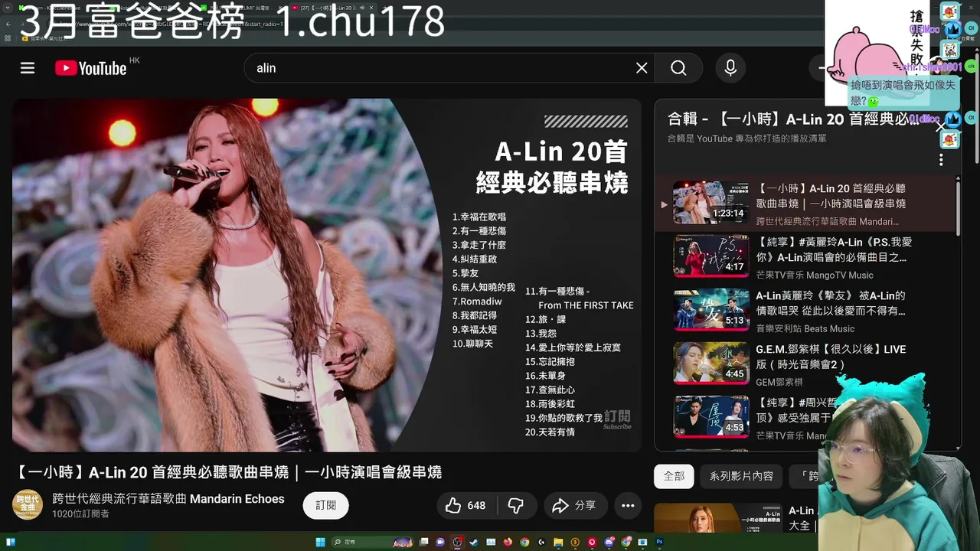
Task: Click the GEM鄧紫棋 channel name
Action: point(779,383)
